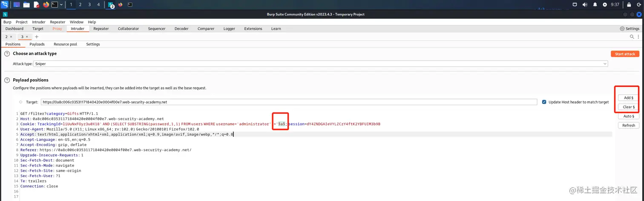Image resolution: width=644 pixels, height=201 pixels.
Task: Switch to workspace 2
Action: click(x=80, y=5)
